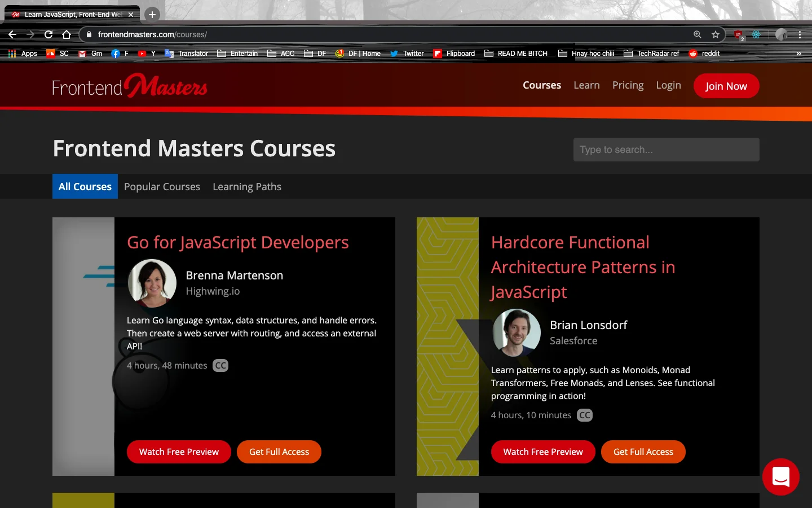Watch Free Preview of Hardcore Functional Architecture

(x=543, y=452)
